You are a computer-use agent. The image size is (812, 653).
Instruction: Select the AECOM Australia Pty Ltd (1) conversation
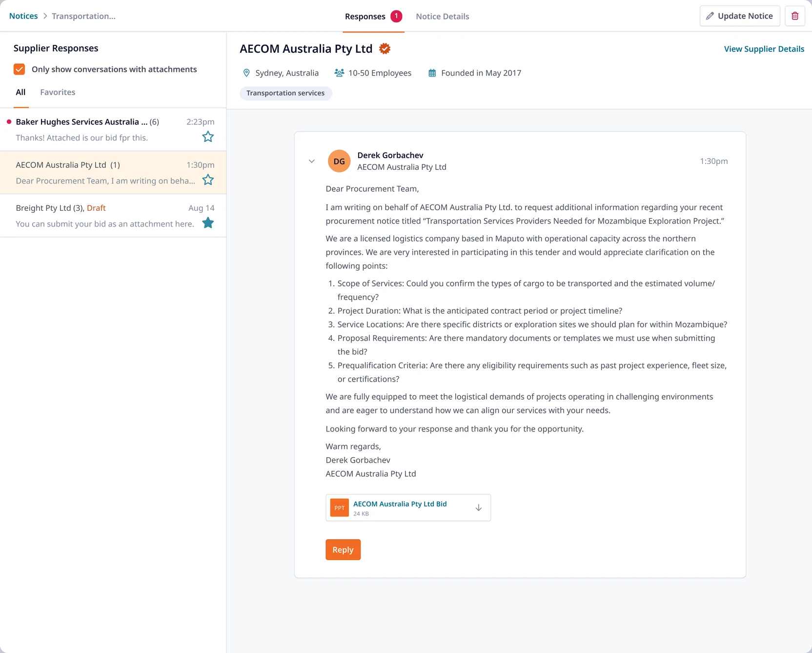tap(113, 173)
